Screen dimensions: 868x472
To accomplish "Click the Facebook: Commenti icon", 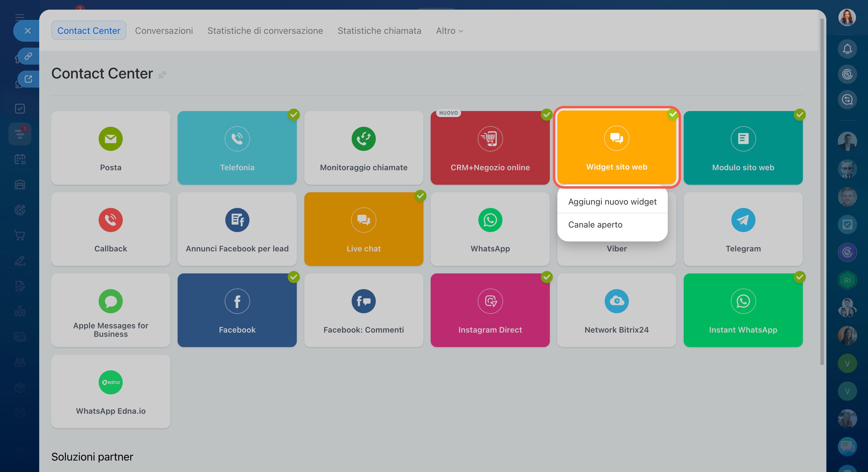I will (x=363, y=301).
